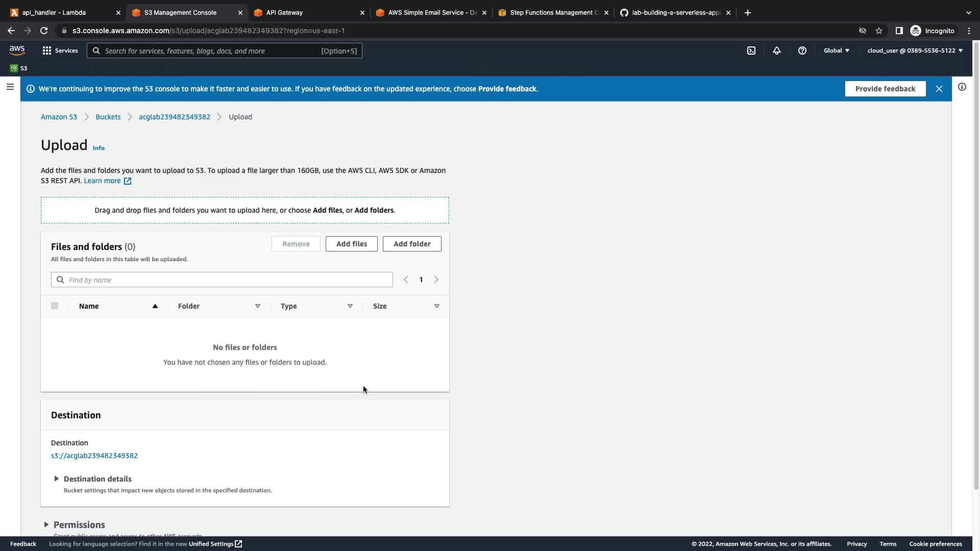Open the Global region dropdown
Viewport: 980px width, 551px height.
point(836,51)
